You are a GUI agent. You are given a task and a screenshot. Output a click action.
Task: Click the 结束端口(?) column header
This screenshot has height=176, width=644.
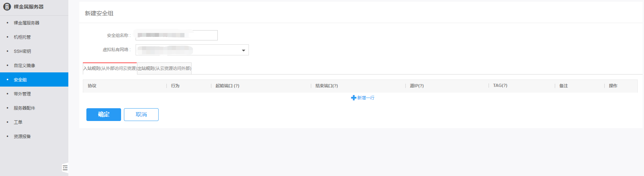pos(326,86)
